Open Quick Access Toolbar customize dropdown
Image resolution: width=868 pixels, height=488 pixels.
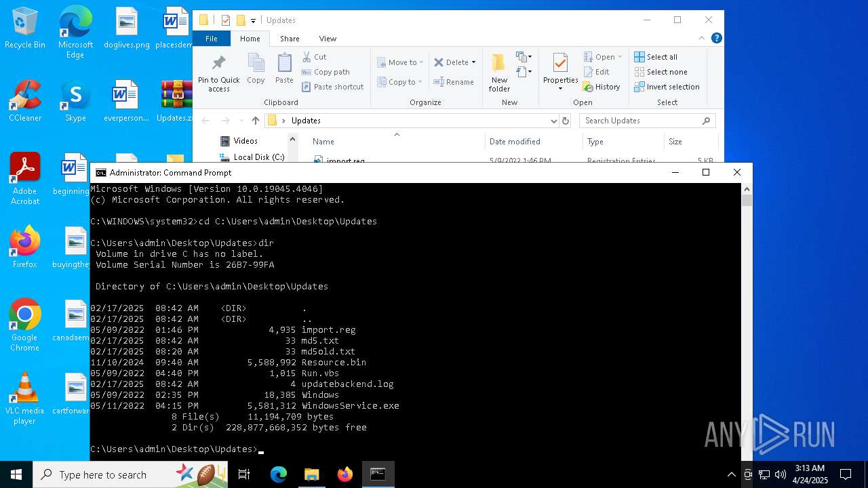click(253, 20)
